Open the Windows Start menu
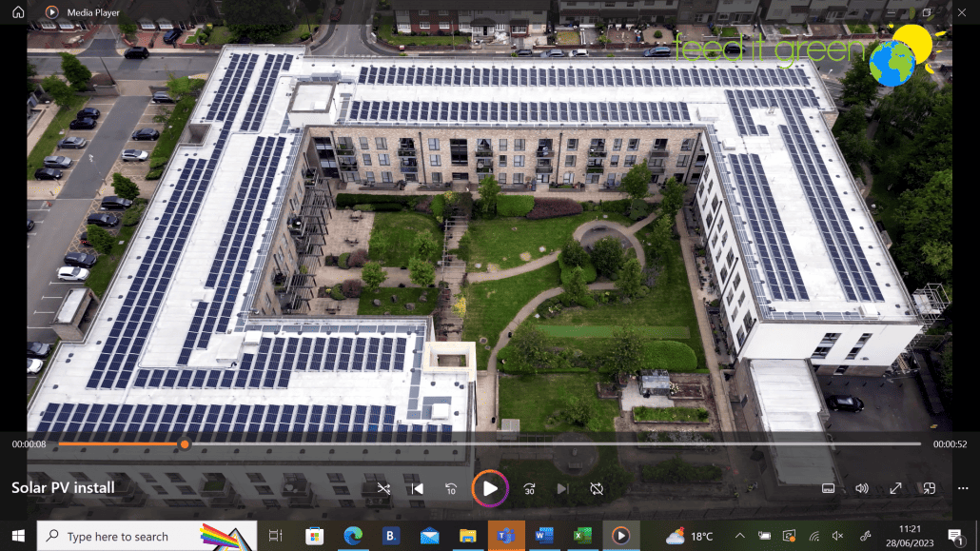This screenshot has width=980, height=551. (17, 536)
